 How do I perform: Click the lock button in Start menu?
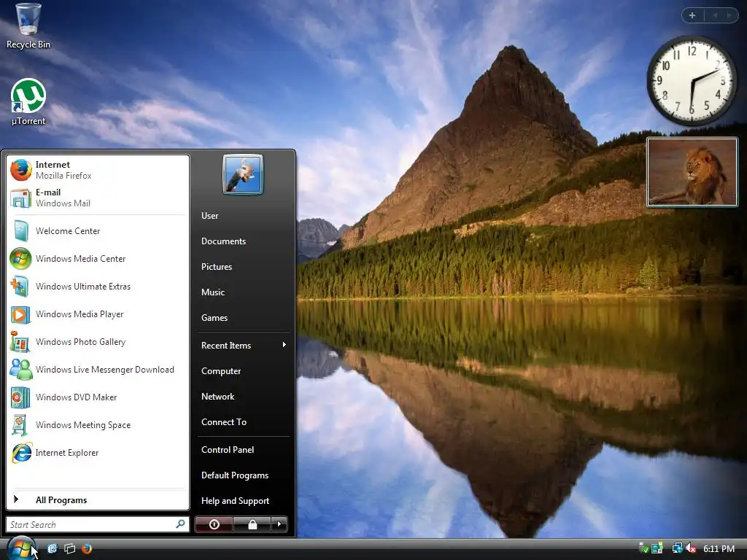(252, 524)
